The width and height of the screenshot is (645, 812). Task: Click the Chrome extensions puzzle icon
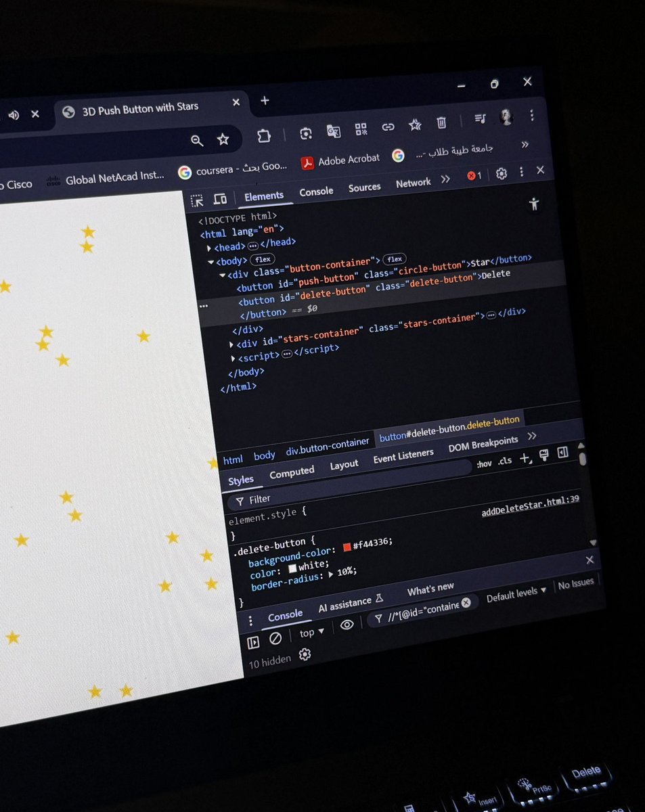pyautogui.click(x=264, y=136)
